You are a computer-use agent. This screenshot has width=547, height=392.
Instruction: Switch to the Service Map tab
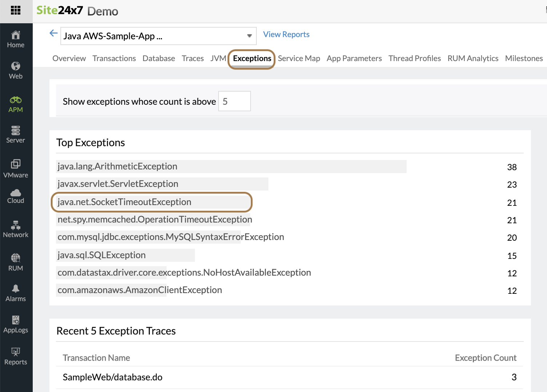tap(299, 59)
